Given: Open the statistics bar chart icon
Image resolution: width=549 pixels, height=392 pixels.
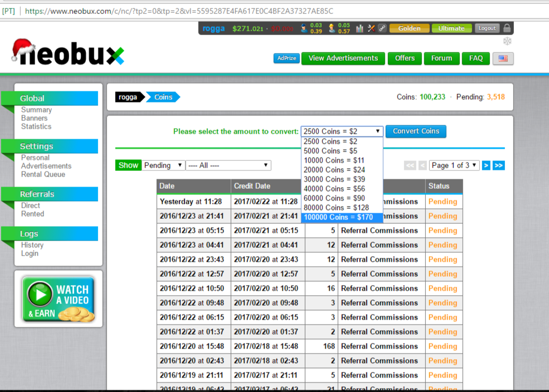Looking at the screenshot, I should click(359, 28).
